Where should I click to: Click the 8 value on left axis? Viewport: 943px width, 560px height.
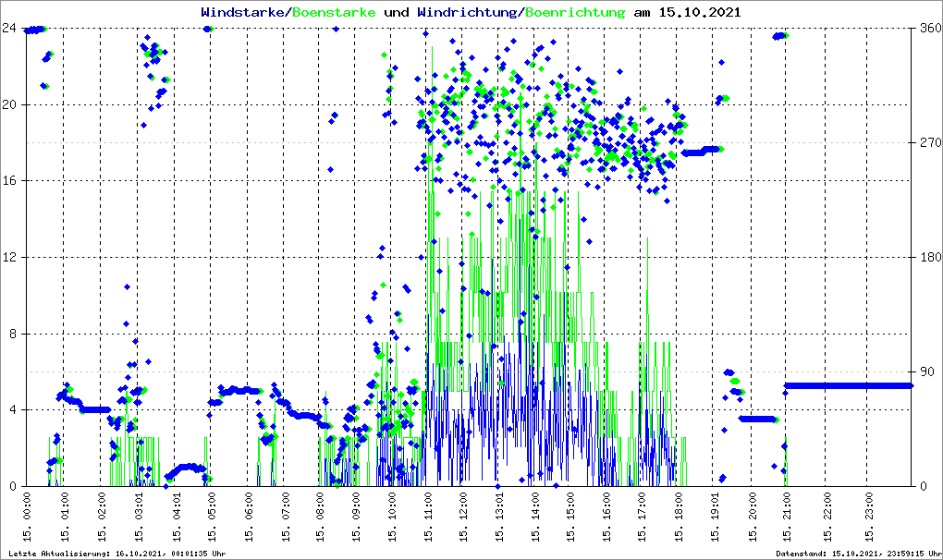[13, 334]
